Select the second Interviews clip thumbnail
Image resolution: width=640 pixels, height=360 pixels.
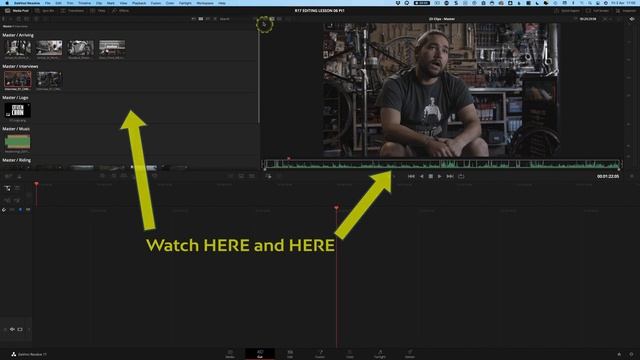[x=49, y=79]
